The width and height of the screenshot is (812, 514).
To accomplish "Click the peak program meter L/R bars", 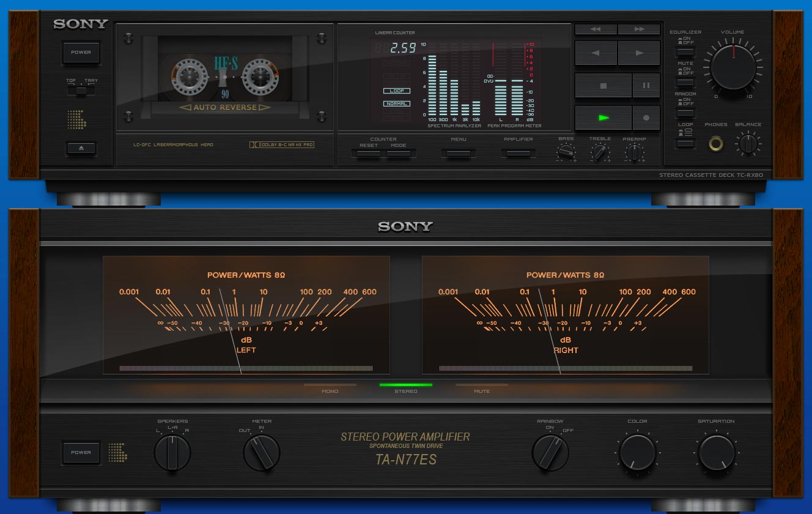I will click(509, 97).
